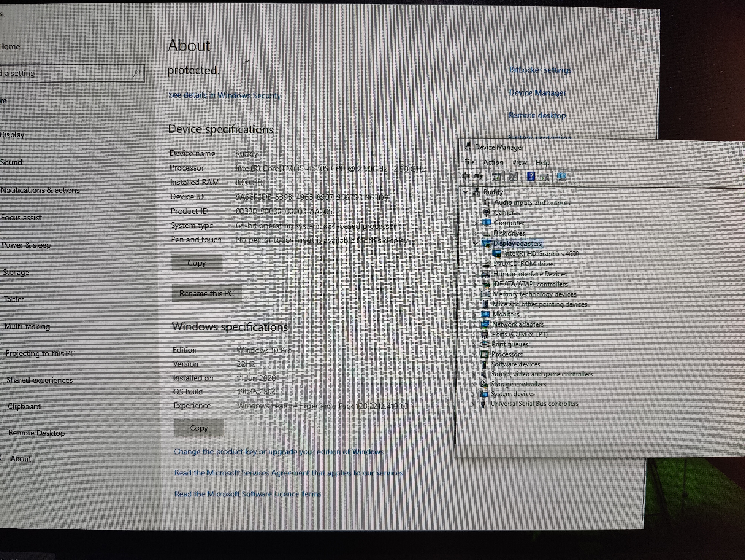Open the Help menu in Device Manager

[x=542, y=163]
